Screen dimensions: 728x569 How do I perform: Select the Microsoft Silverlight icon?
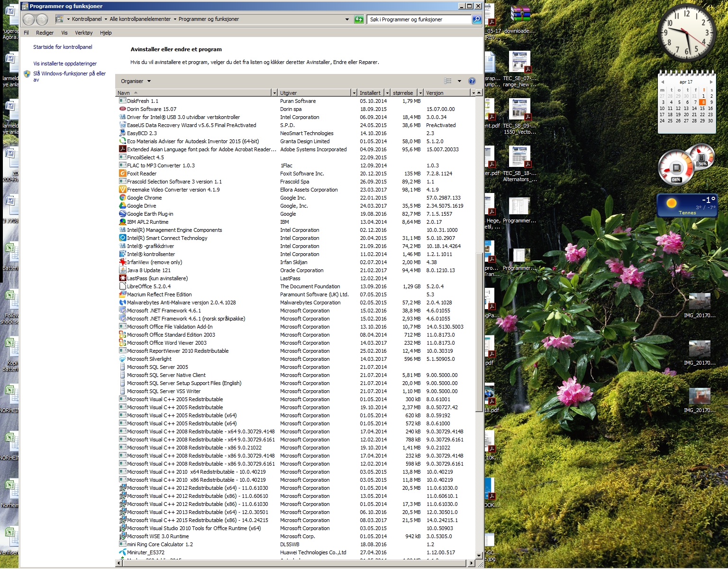(123, 359)
